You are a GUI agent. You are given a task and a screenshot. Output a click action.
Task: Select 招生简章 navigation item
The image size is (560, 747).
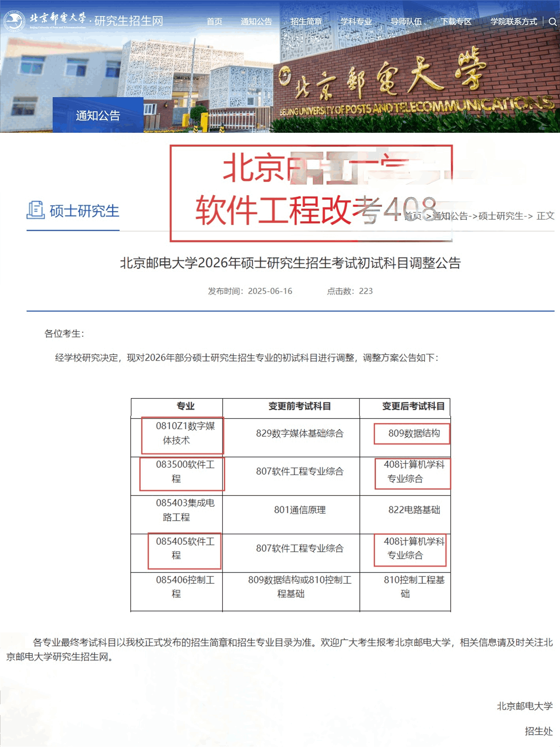click(306, 22)
